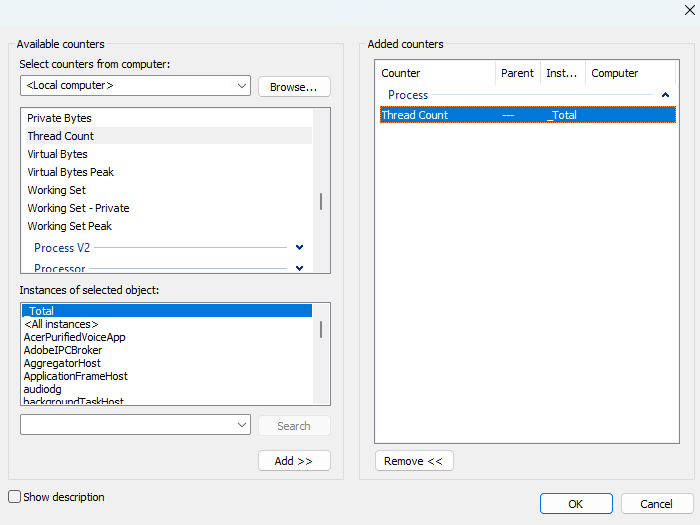The image size is (700, 525).
Task: Expand the Processor counter group
Action: click(299, 268)
